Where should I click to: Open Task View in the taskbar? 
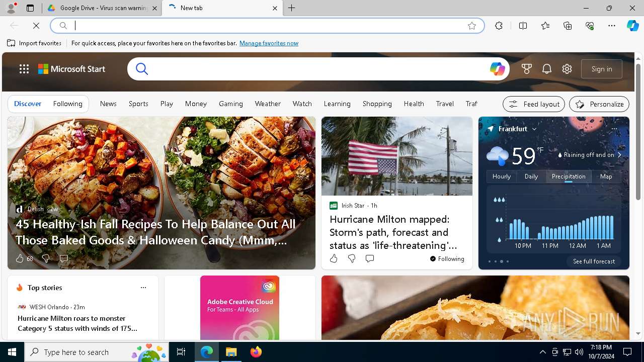coord(181,352)
